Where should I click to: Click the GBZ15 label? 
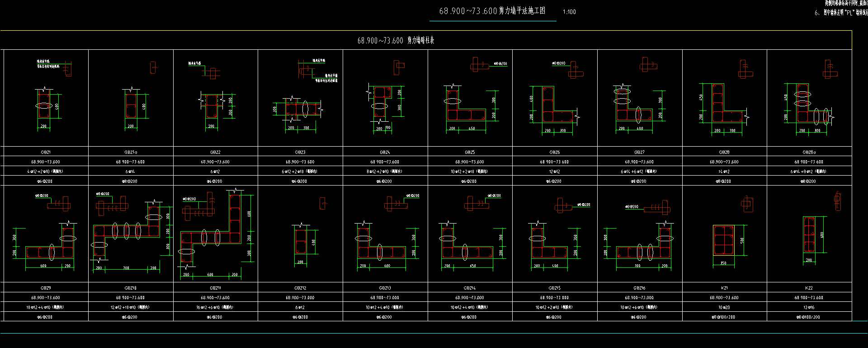[555, 288]
